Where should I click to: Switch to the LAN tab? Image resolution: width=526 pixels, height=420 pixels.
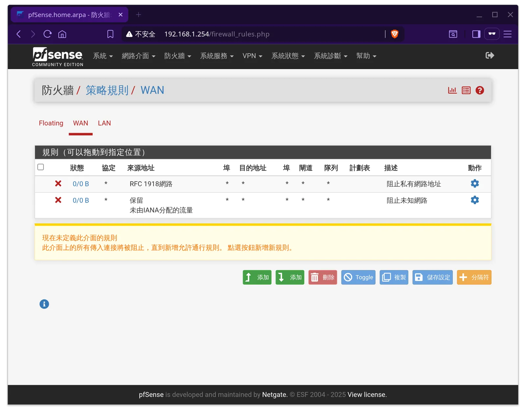(x=105, y=123)
